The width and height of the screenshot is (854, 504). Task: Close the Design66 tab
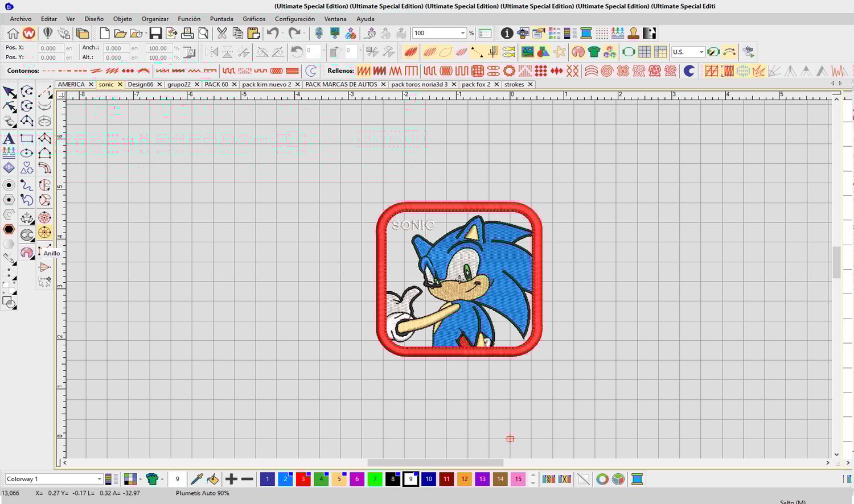click(159, 84)
